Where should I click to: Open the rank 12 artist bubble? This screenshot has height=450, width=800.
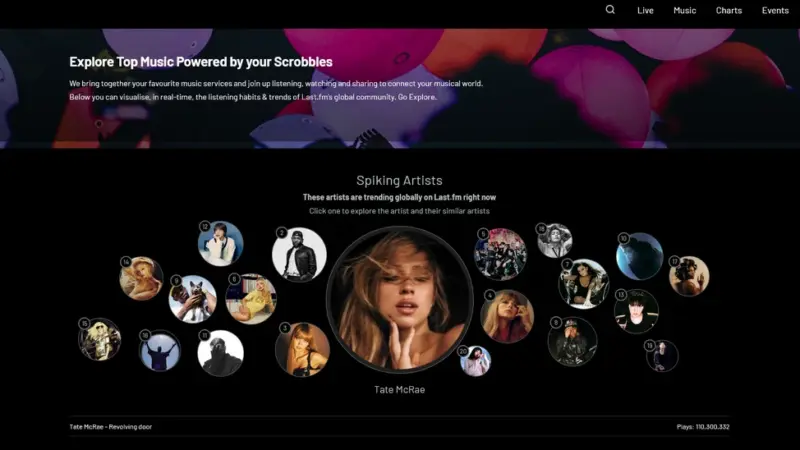[220, 243]
